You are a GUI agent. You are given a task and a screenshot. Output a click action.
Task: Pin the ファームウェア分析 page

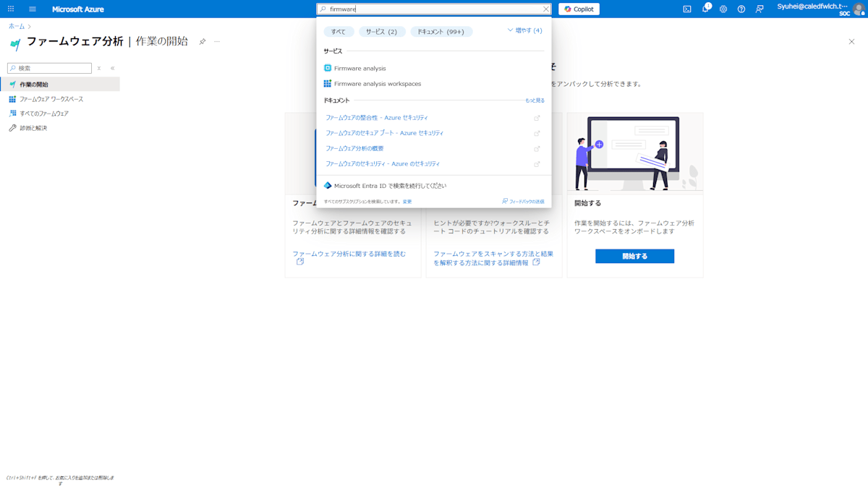[203, 42]
